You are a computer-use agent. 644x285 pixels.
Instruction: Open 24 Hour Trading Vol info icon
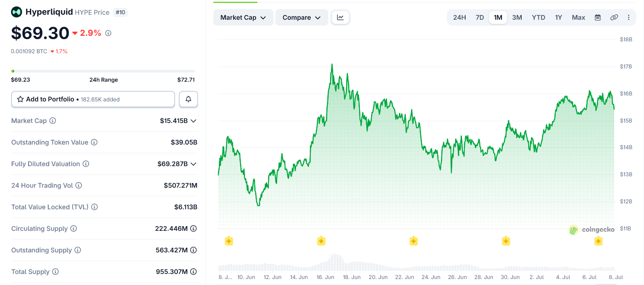coord(79,185)
